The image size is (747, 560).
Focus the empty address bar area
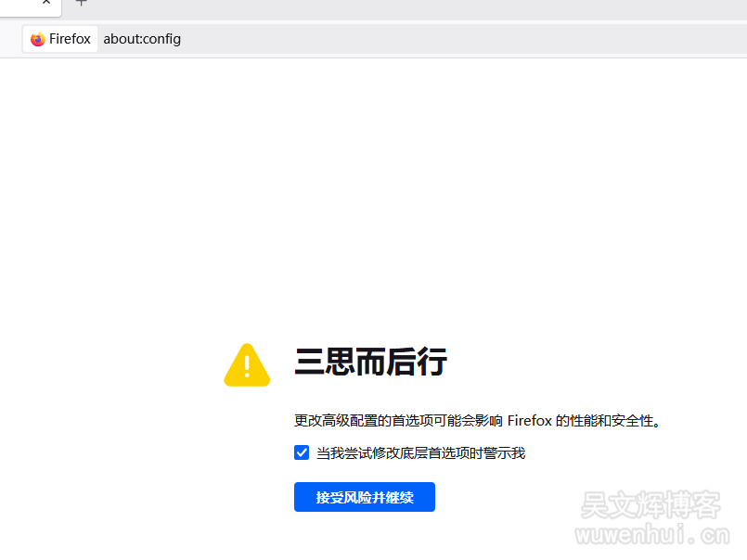462,39
